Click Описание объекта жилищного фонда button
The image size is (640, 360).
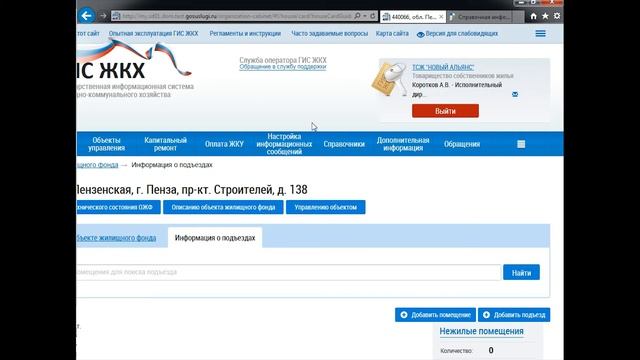[223, 207]
